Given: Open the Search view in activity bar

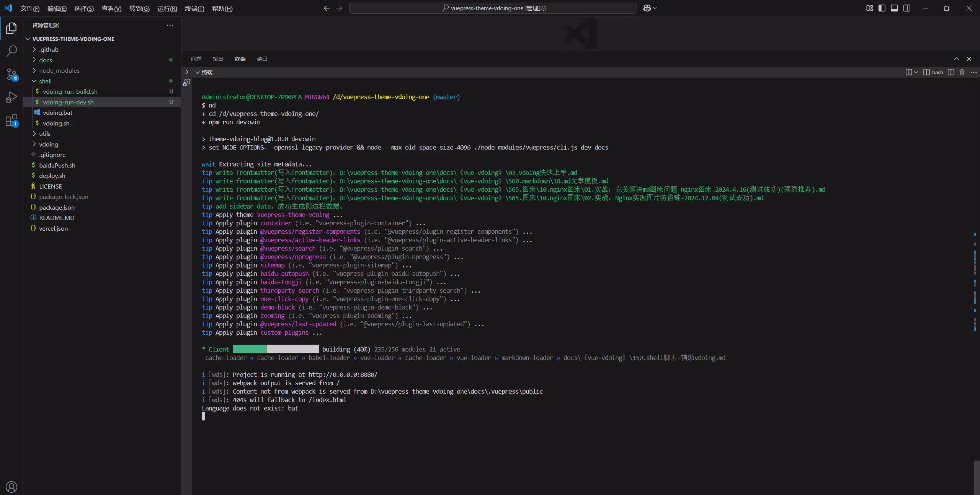Looking at the screenshot, I should 11,51.
